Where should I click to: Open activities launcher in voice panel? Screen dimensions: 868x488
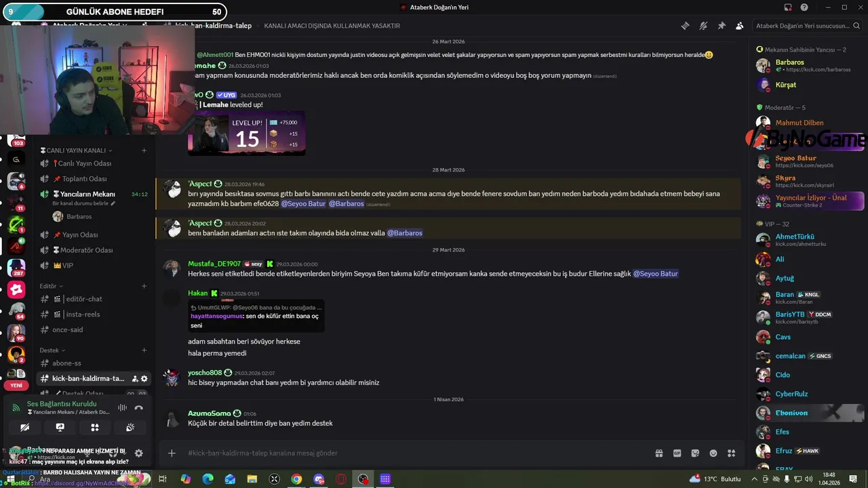tap(95, 428)
